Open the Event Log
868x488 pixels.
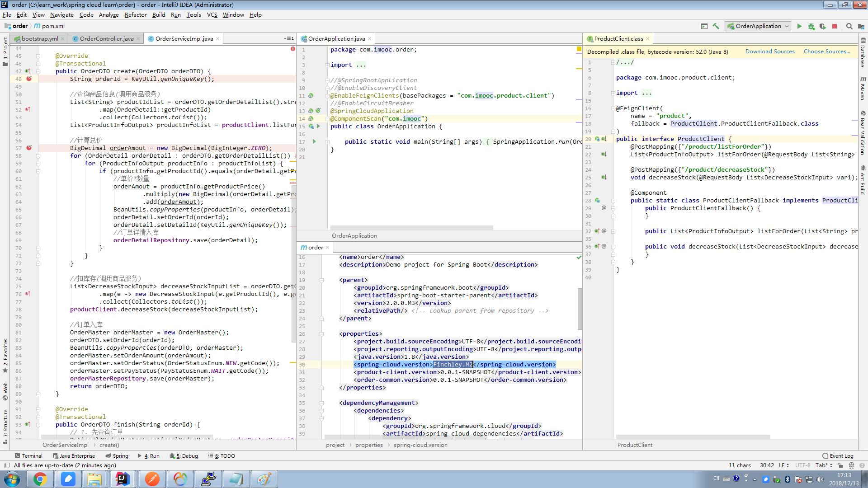[838, 456]
